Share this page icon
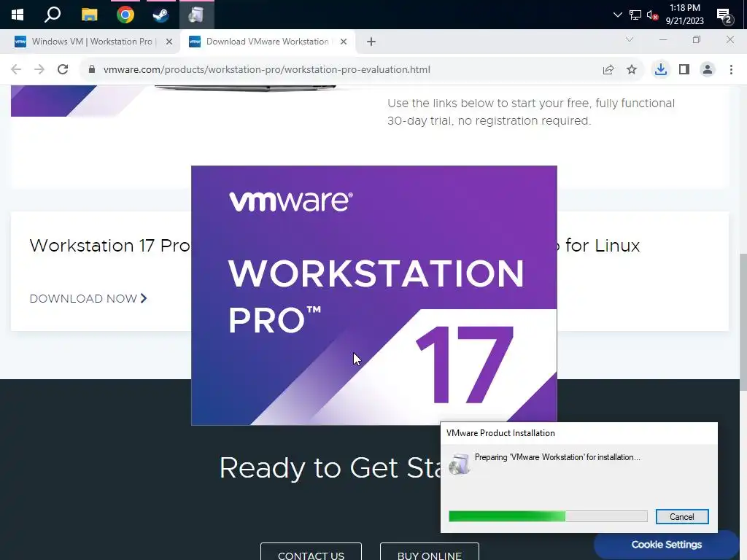This screenshot has height=560, width=747. pyautogui.click(x=608, y=69)
